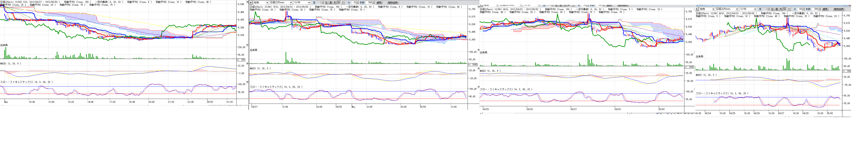Image resolution: width=868 pixels, height=156 pixels.
Task: Click the T (tick) button in 15-minute chart toolbar
Action: click(x=343, y=3)
